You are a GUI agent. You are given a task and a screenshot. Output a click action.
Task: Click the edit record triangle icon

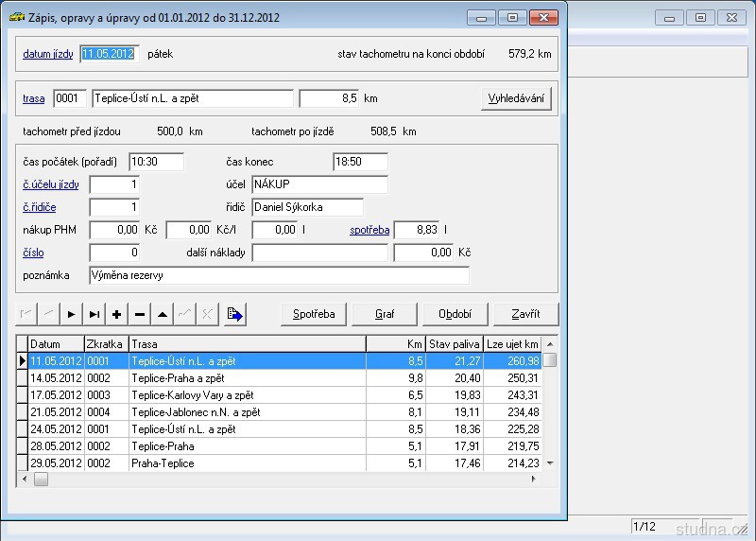click(163, 314)
